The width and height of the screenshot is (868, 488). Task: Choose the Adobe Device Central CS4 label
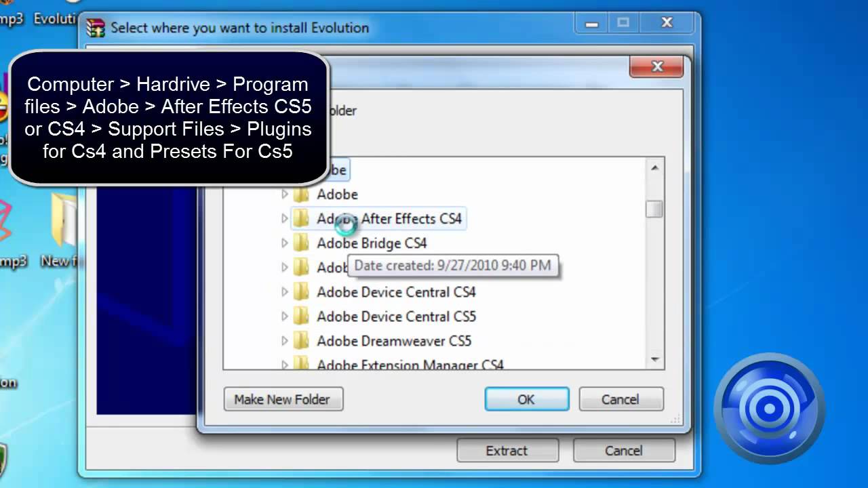click(x=396, y=292)
